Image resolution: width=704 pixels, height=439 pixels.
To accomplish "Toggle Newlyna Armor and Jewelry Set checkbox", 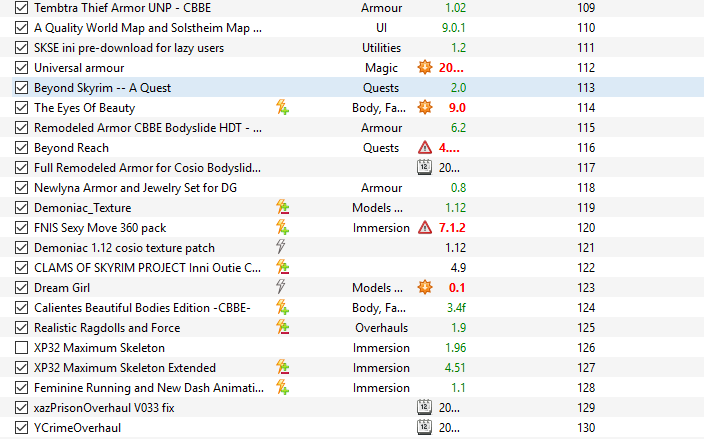I will tap(21, 188).
